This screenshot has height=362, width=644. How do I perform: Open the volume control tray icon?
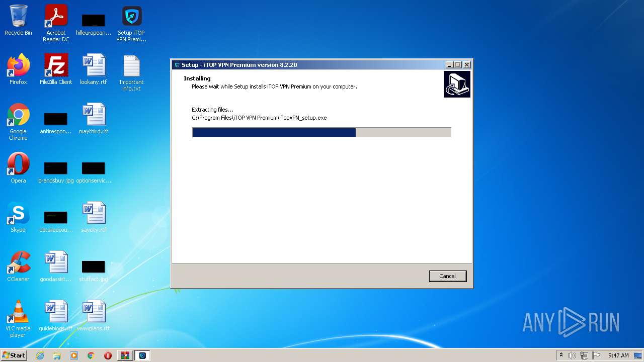tap(572, 355)
